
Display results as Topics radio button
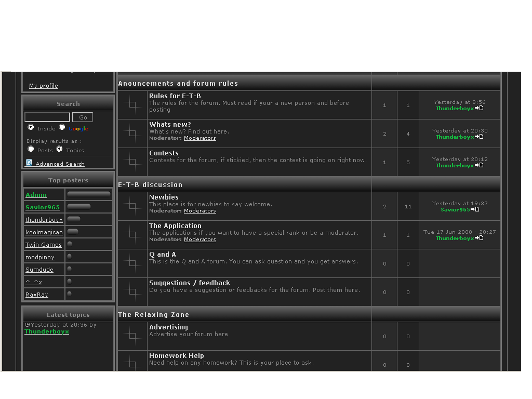coord(59,149)
